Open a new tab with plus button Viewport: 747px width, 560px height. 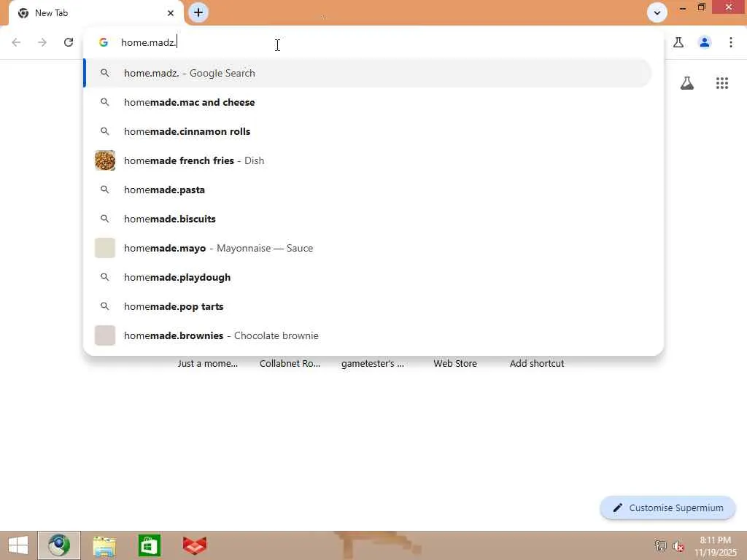(x=198, y=12)
